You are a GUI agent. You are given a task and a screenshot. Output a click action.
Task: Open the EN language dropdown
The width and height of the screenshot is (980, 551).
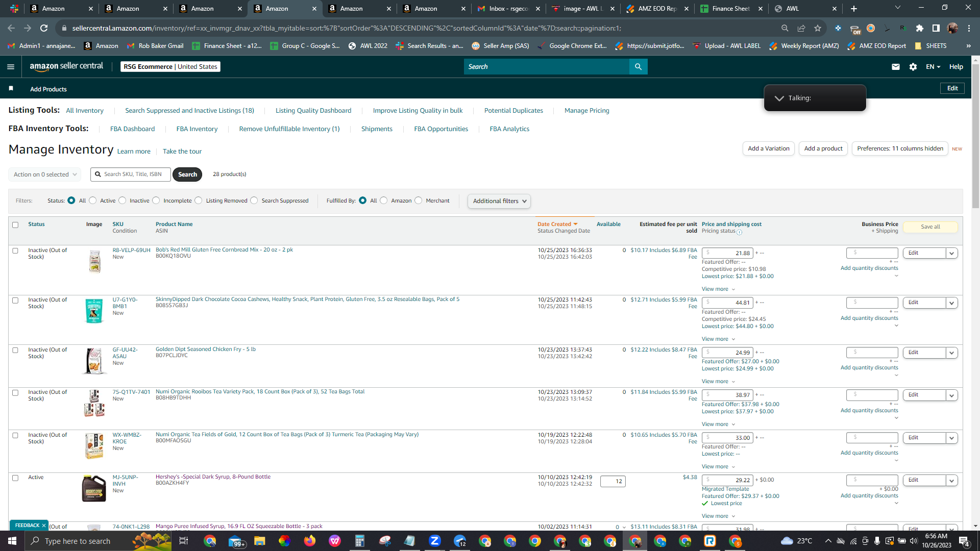[x=933, y=67]
